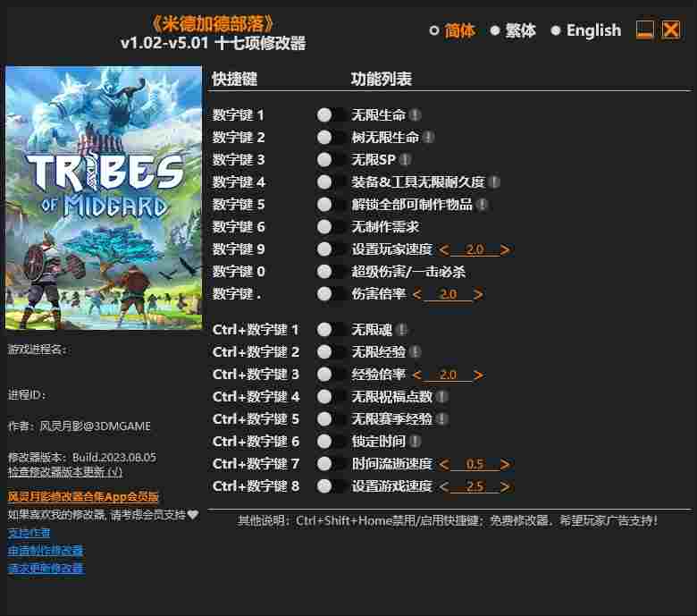The width and height of the screenshot is (697, 616).
Task: Decrease 伤害倍率 value with left arrow
Action: point(416,294)
